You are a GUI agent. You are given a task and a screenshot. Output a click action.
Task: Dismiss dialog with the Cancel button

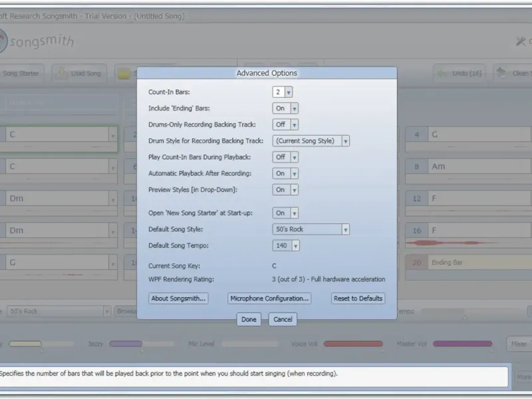283,319
